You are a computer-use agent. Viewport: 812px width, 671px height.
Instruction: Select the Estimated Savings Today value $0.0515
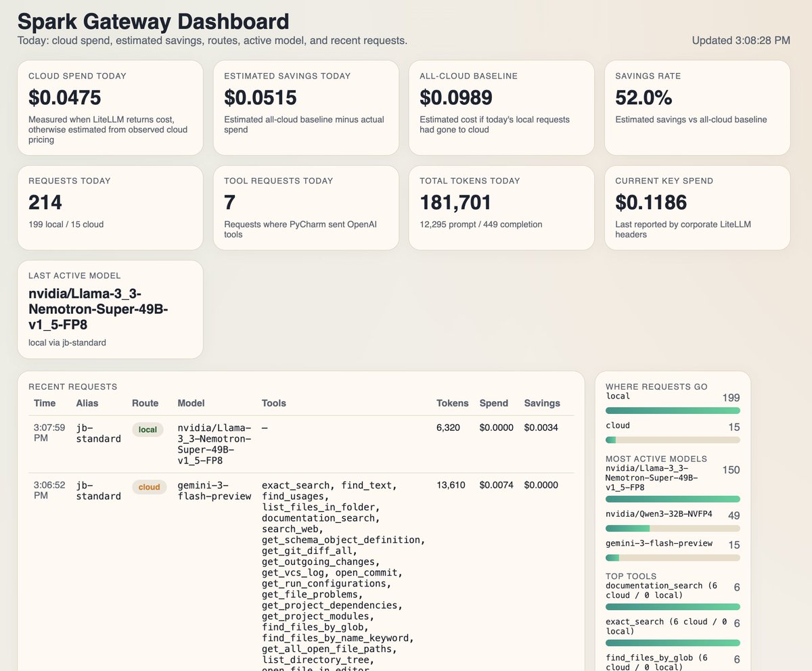261,98
